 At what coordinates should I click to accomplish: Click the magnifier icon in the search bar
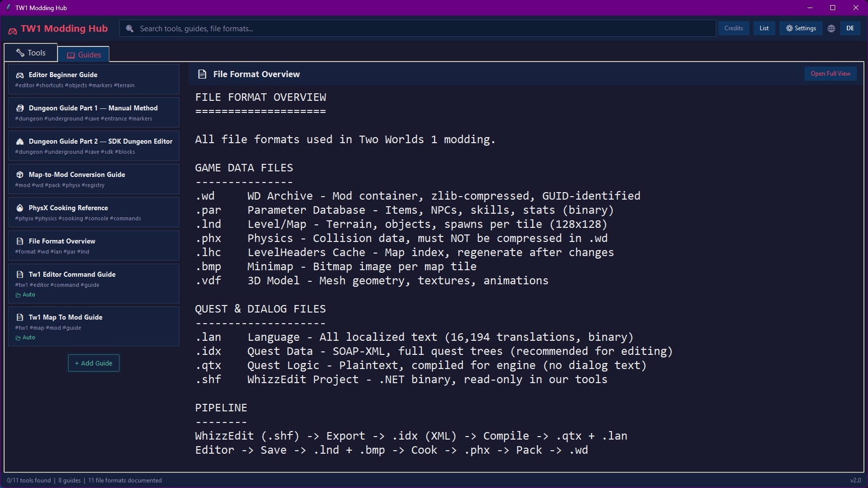pyautogui.click(x=130, y=29)
